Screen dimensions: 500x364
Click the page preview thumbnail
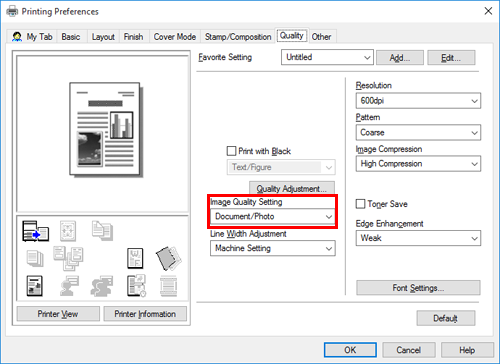[105, 129]
